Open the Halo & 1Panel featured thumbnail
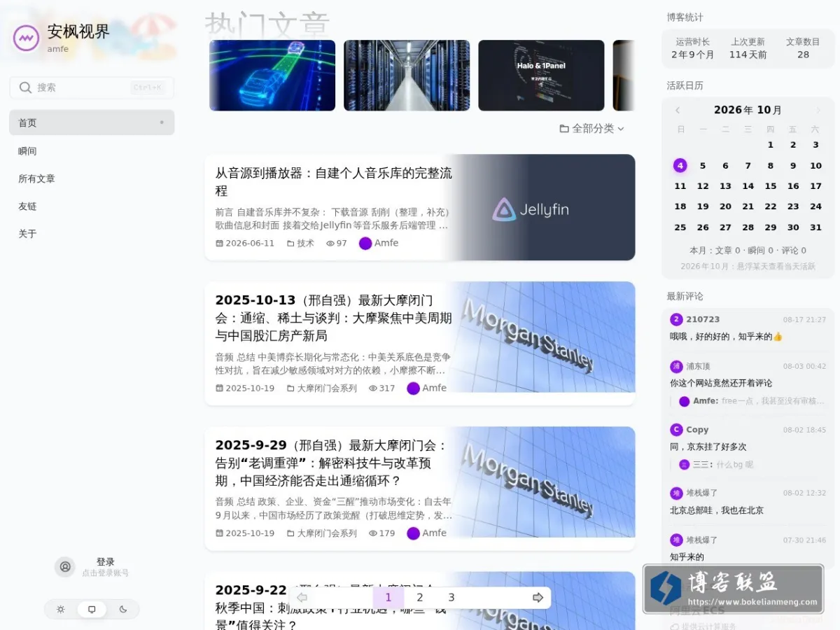The width and height of the screenshot is (840, 630). pyautogui.click(x=541, y=76)
